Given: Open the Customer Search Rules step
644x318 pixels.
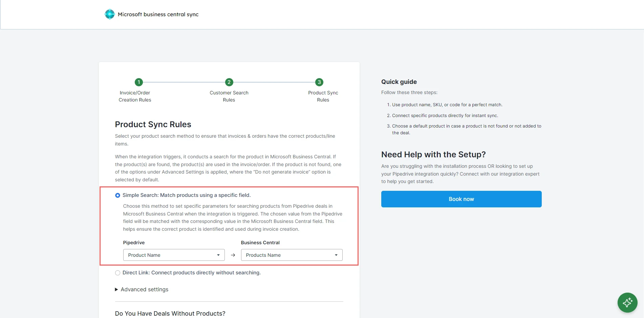Looking at the screenshot, I should pyautogui.click(x=229, y=96).
